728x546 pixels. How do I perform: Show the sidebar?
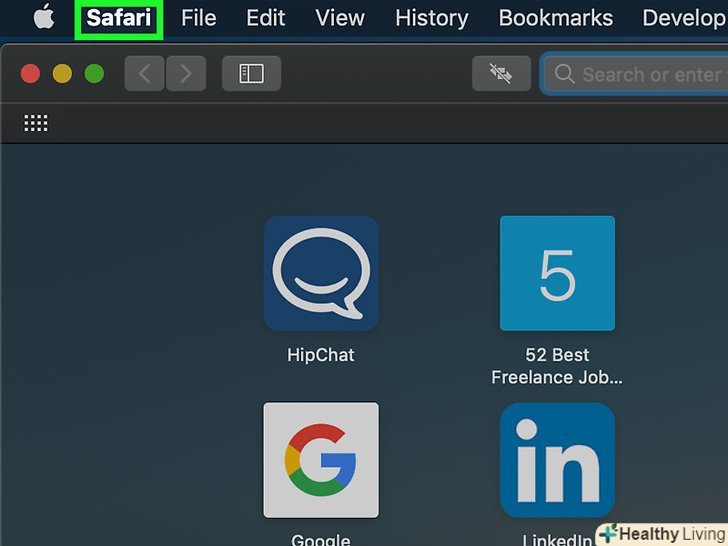pyautogui.click(x=251, y=73)
